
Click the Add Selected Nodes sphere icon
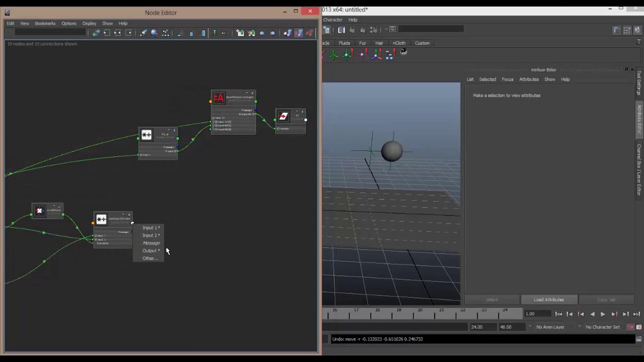tap(154, 33)
